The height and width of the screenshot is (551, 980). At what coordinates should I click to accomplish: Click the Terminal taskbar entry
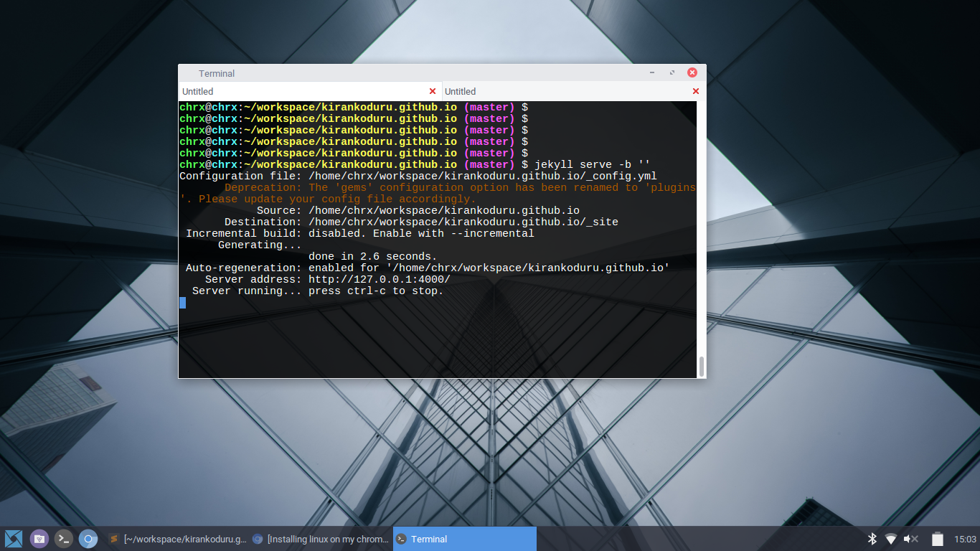pos(465,539)
